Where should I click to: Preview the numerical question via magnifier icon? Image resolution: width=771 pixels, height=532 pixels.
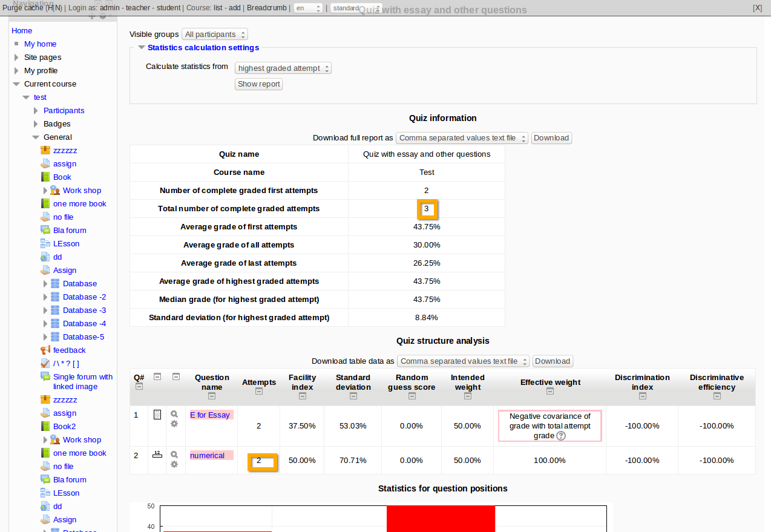(174, 455)
